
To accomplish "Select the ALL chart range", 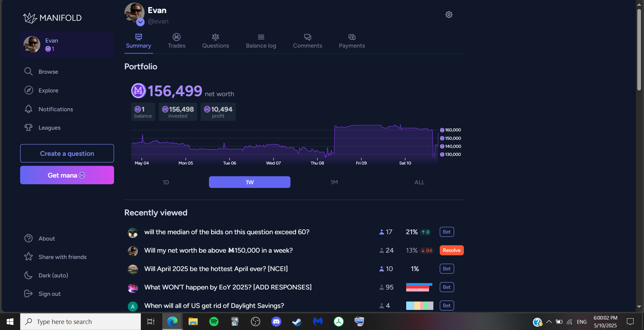I will click(419, 182).
